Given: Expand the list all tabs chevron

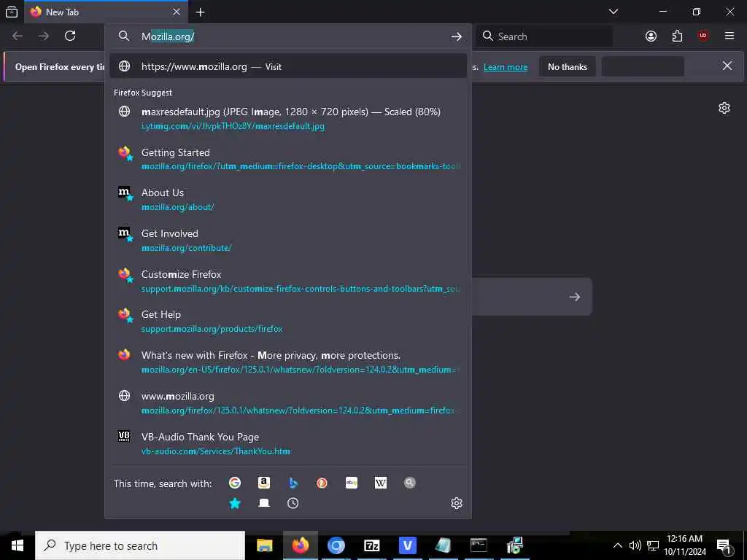Looking at the screenshot, I should pos(613,12).
